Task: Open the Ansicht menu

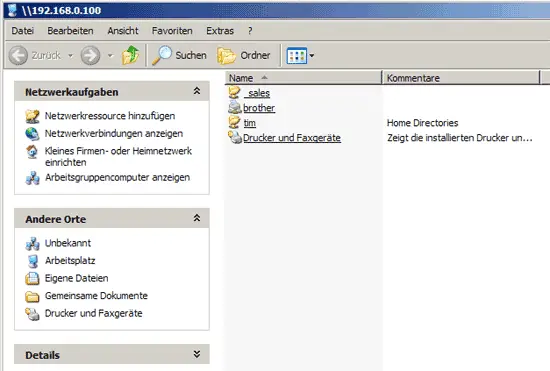Action: point(123,31)
